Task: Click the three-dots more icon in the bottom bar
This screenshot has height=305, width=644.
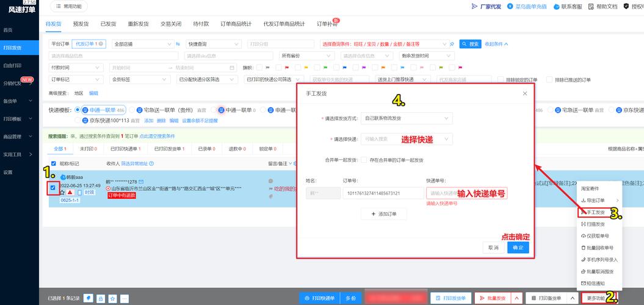Action: pos(125,298)
